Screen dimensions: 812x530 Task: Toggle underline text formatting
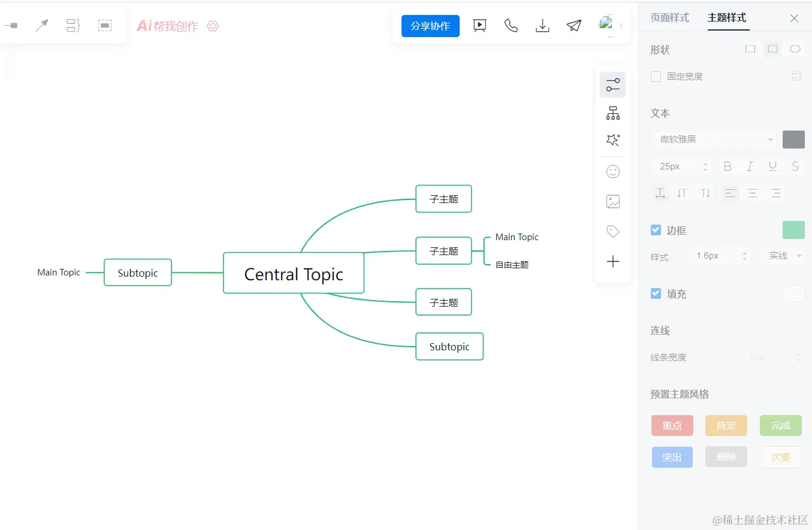[772, 166]
